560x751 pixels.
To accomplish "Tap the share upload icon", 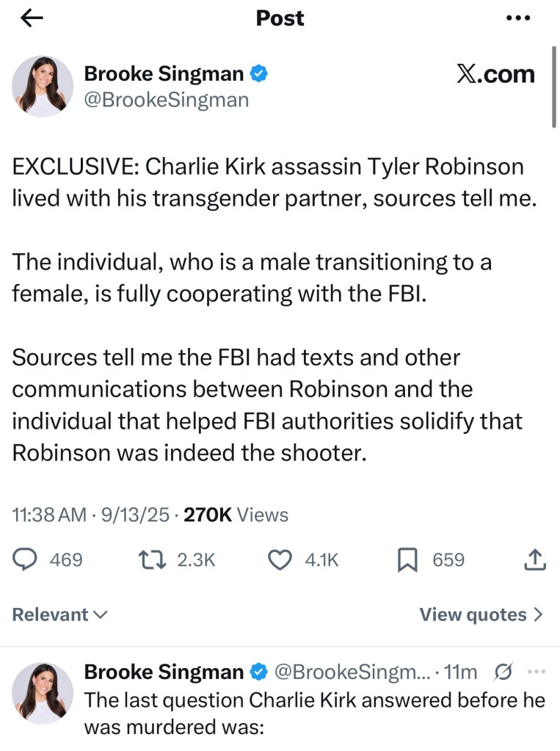I will (x=536, y=560).
